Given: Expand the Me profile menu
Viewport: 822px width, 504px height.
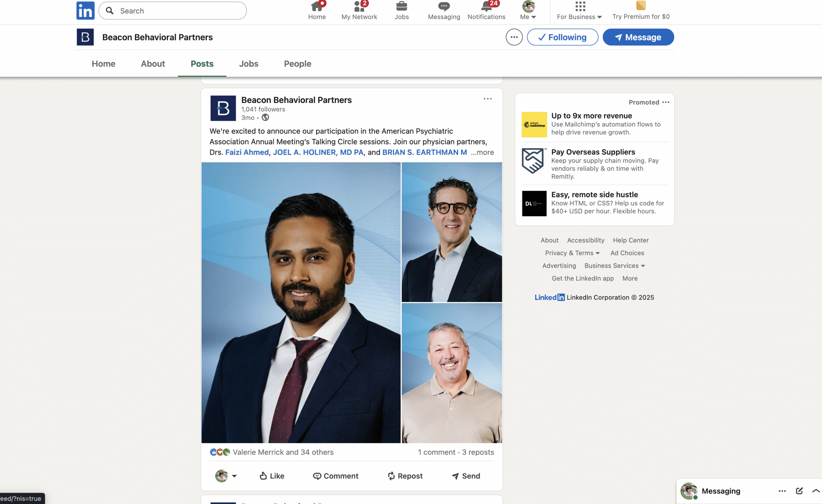Looking at the screenshot, I should point(528,10).
